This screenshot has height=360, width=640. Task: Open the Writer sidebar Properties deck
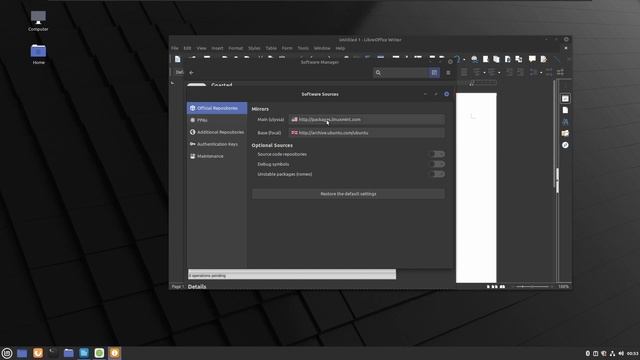(565, 99)
